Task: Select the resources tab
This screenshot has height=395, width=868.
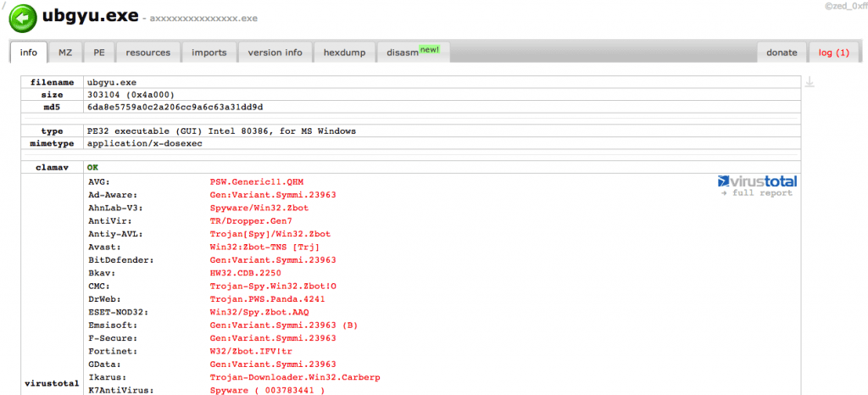Action: pos(147,53)
